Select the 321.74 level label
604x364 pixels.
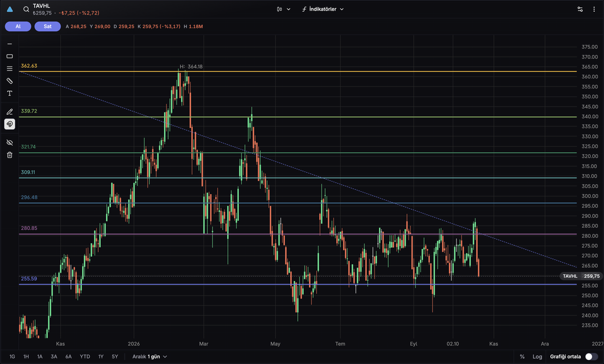tap(28, 147)
